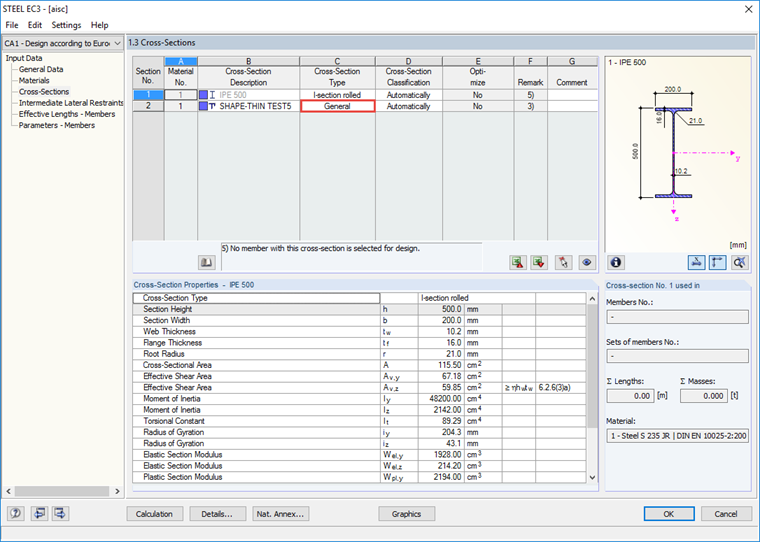This screenshot has width=760, height=542.
Task: Select section row number 2 header
Action: (148, 106)
